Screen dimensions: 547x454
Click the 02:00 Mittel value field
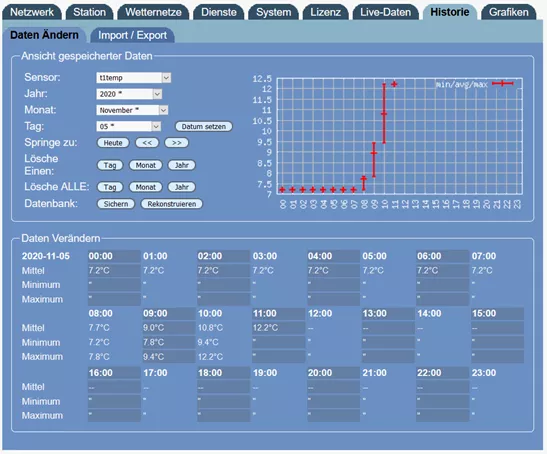(223, 270)
